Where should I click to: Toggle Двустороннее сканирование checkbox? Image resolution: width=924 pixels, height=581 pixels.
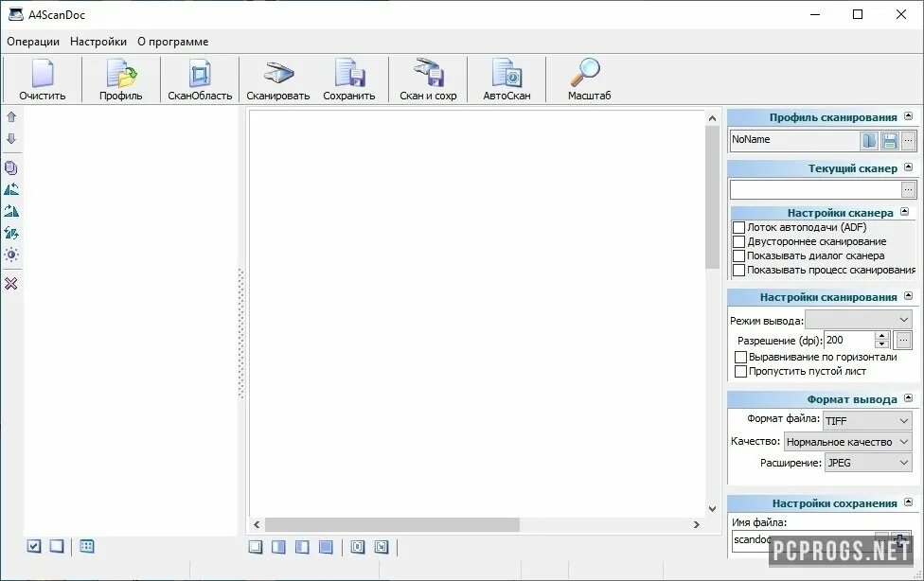739,241
